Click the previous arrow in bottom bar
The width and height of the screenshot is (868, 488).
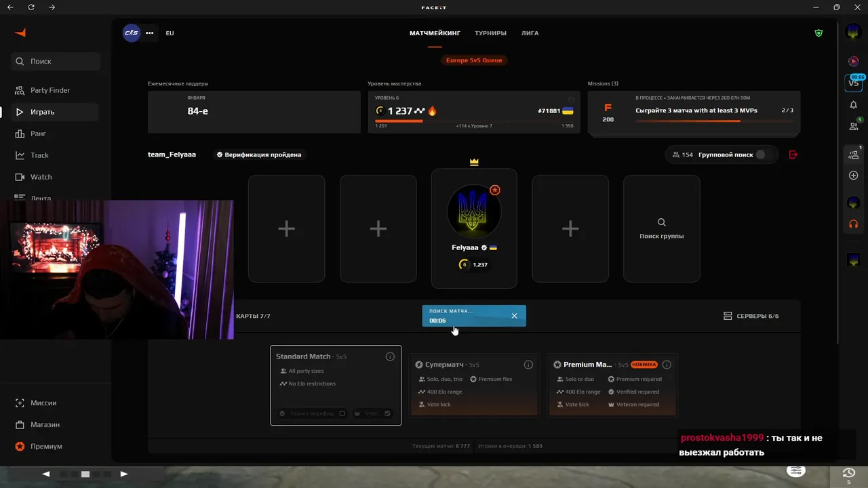[46, 474]
